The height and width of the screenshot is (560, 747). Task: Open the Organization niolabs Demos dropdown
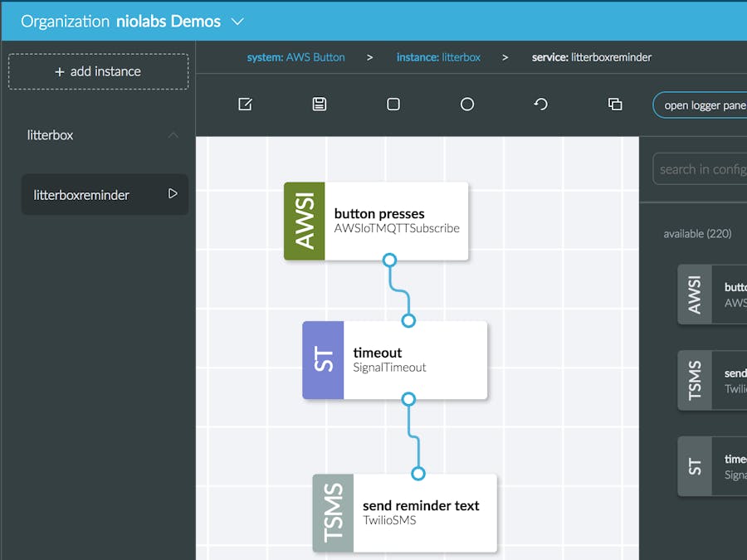[237, 22]
